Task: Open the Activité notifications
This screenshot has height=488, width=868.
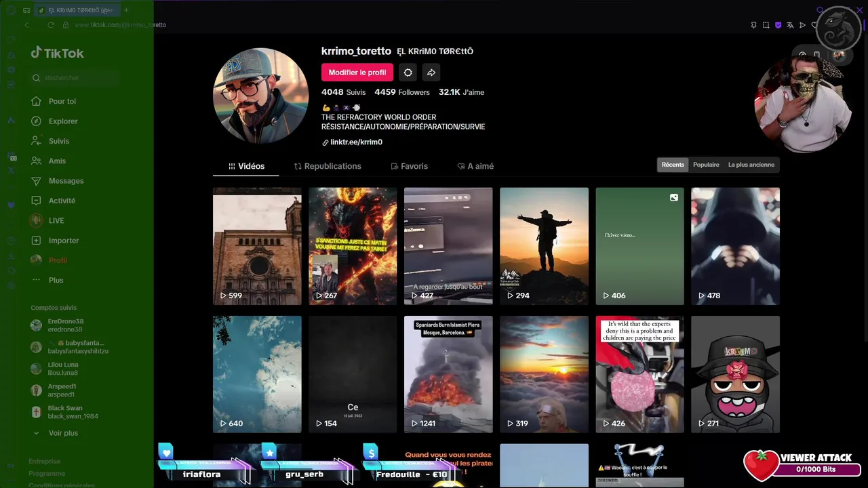Action: (53, 201)
